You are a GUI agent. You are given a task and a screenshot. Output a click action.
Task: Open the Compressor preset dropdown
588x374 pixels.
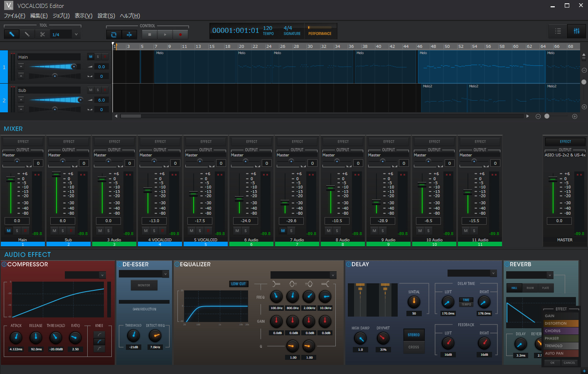(102, 275)
